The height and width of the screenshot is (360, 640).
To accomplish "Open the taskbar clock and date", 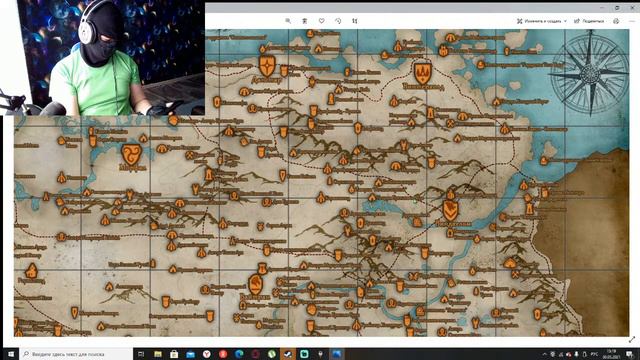I will tap(611, 354).
